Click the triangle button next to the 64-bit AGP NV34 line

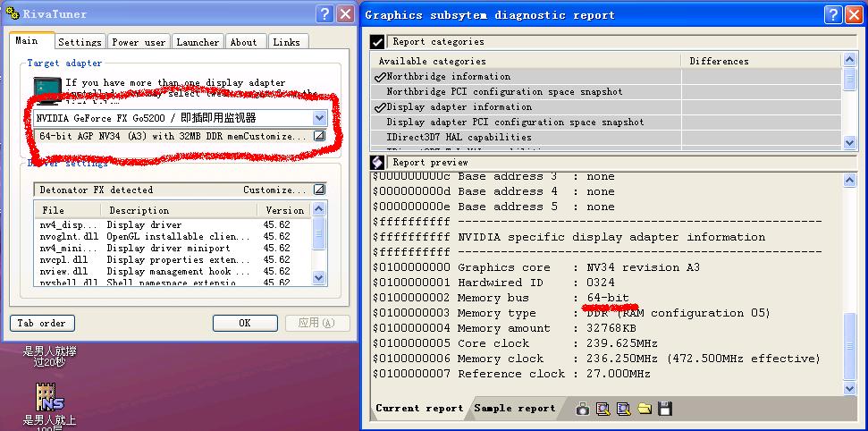coord(319,136)
